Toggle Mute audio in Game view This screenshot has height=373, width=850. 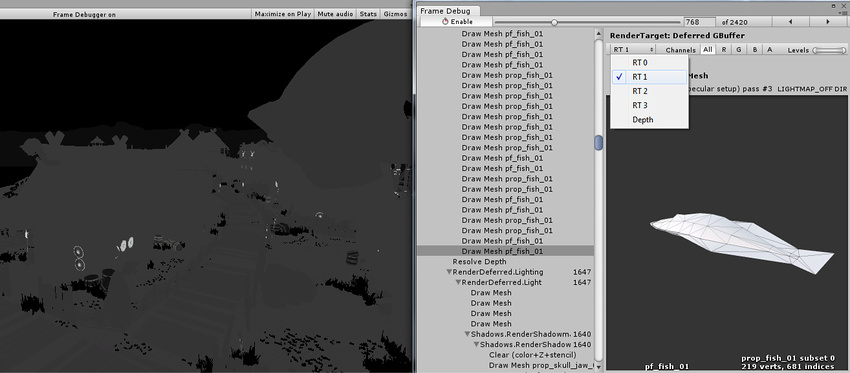(335, 14)
